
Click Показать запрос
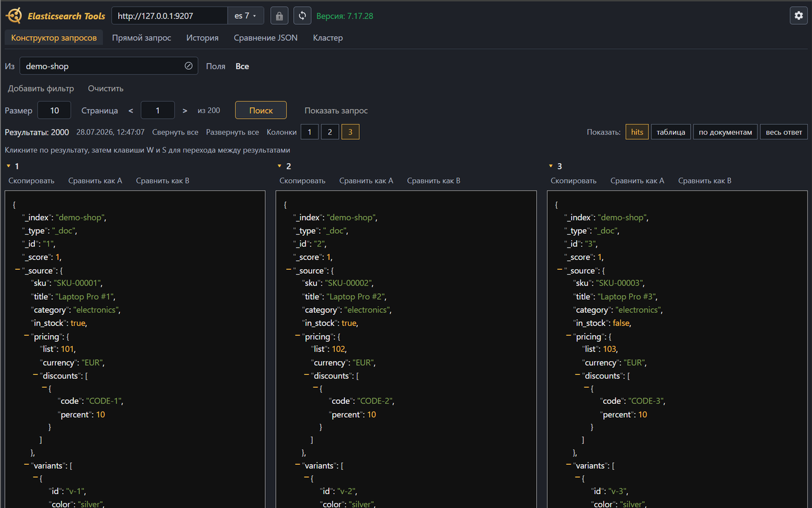pyautogui.click(x=336, y=110)
